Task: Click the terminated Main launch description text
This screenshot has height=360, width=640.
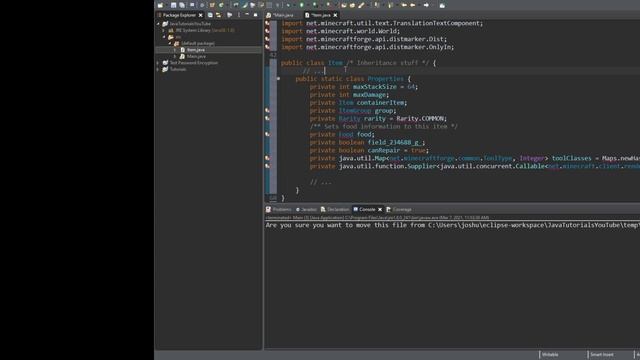Action: pyautogui.click(x=377, y=218)
